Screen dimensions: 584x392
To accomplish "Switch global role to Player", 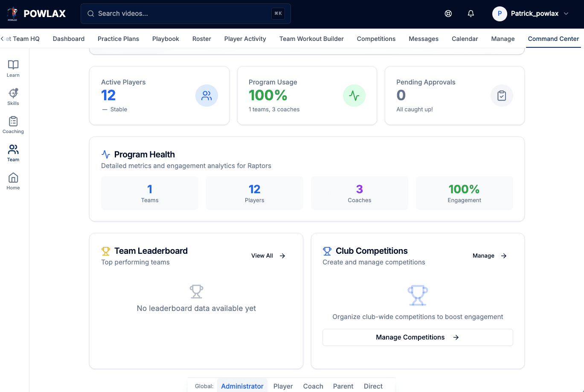I will coord(283,386).
